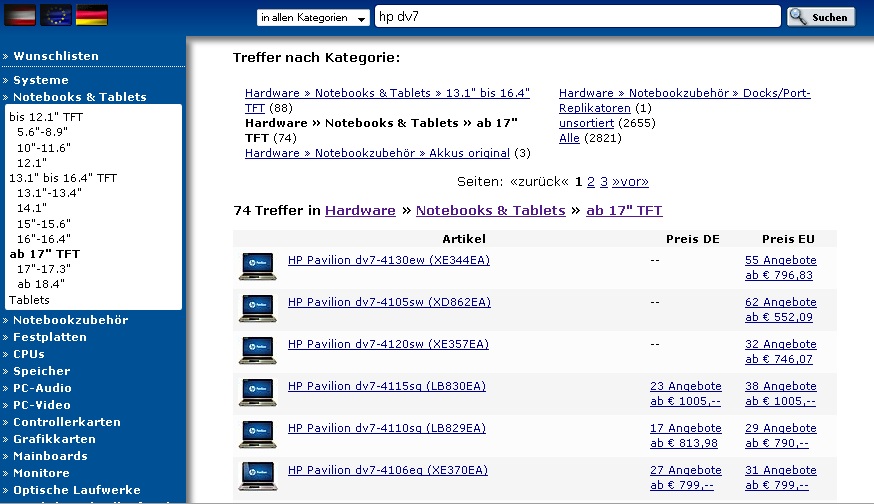Open '55 Angebote' EU price offers
This screenshot has height=504, width=874.
[x=780, y=260]
